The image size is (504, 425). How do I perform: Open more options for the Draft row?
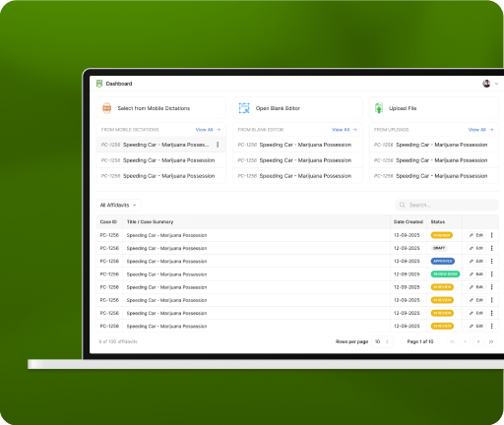491,248
